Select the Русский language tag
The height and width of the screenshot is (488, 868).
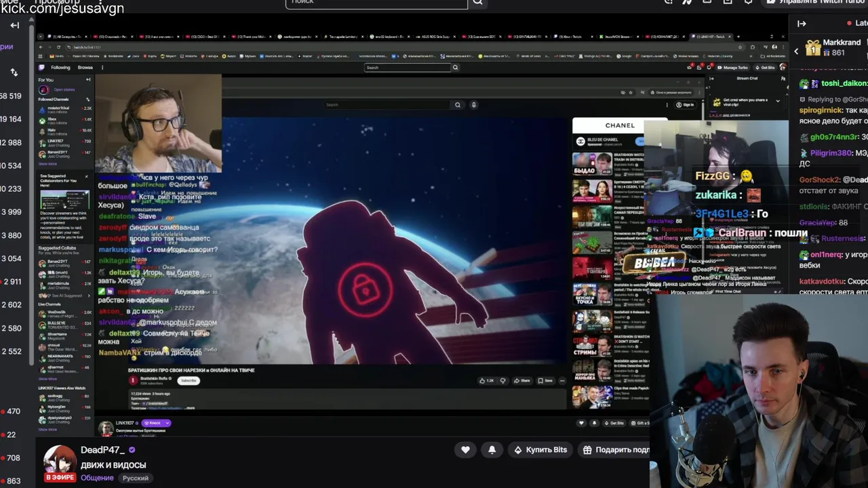pos(136,478)
